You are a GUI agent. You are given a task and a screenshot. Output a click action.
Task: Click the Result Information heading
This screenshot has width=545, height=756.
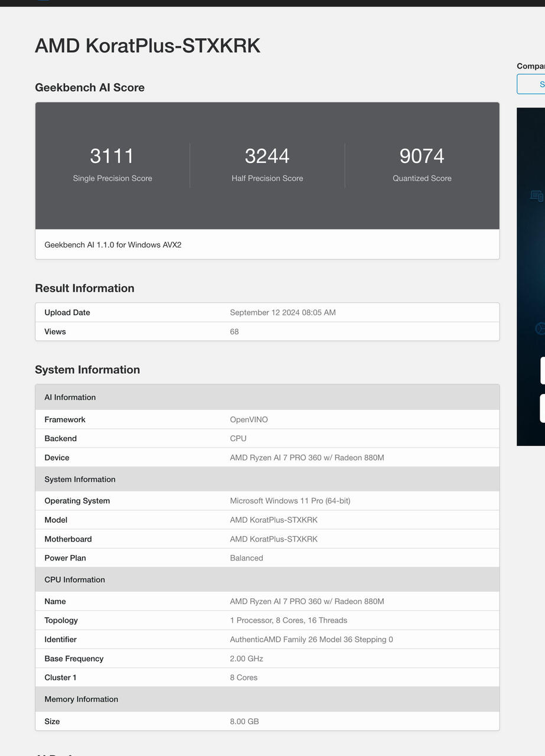[84, 288]
